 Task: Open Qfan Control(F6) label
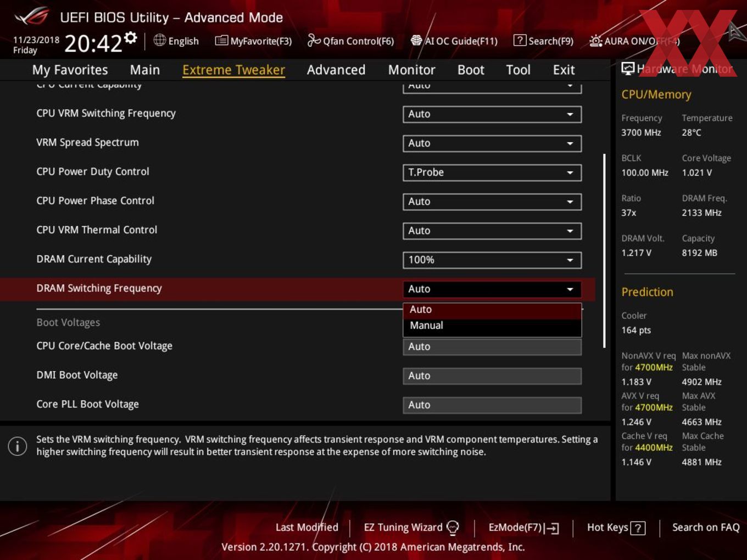(x=358, y=41)
